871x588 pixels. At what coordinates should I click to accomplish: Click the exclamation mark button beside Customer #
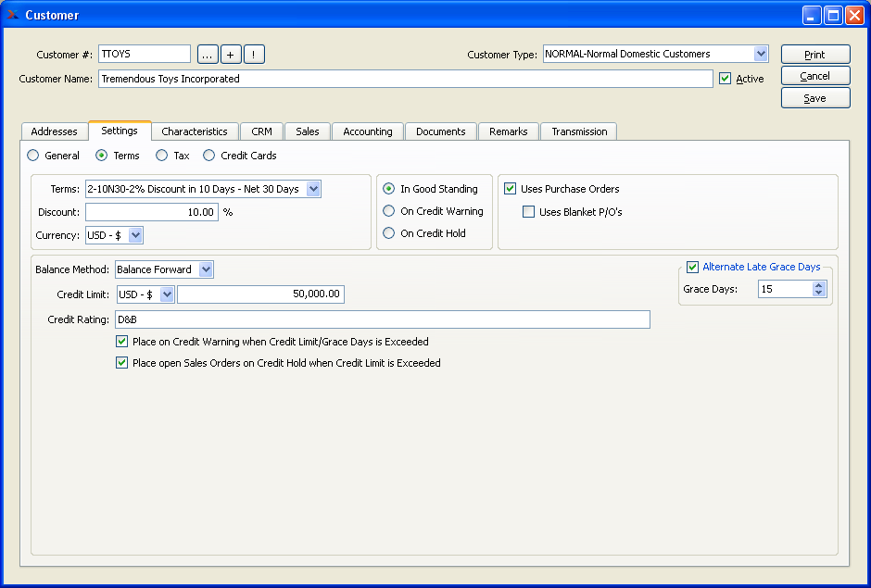point(254,55)
